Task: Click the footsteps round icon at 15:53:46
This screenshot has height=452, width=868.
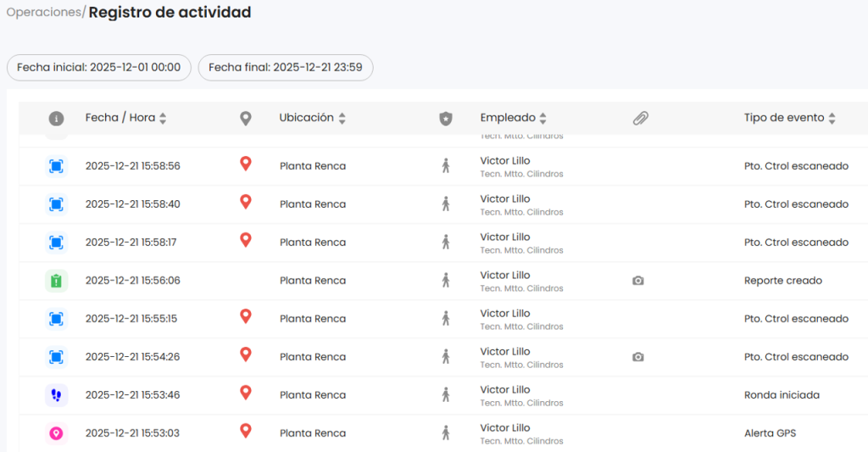Action: 56,395
